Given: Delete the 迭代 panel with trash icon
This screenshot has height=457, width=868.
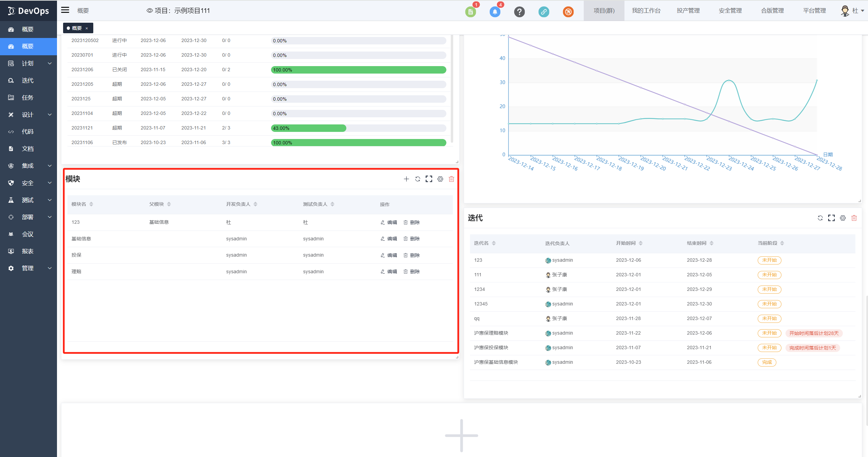Looking at the screenshot, I should (x=854, y=218).
